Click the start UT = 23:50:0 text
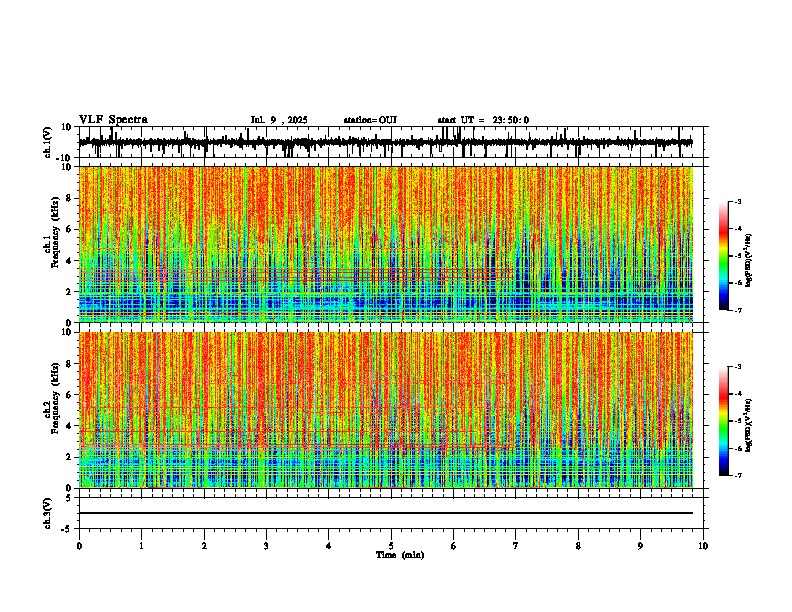 click(483, 120)
